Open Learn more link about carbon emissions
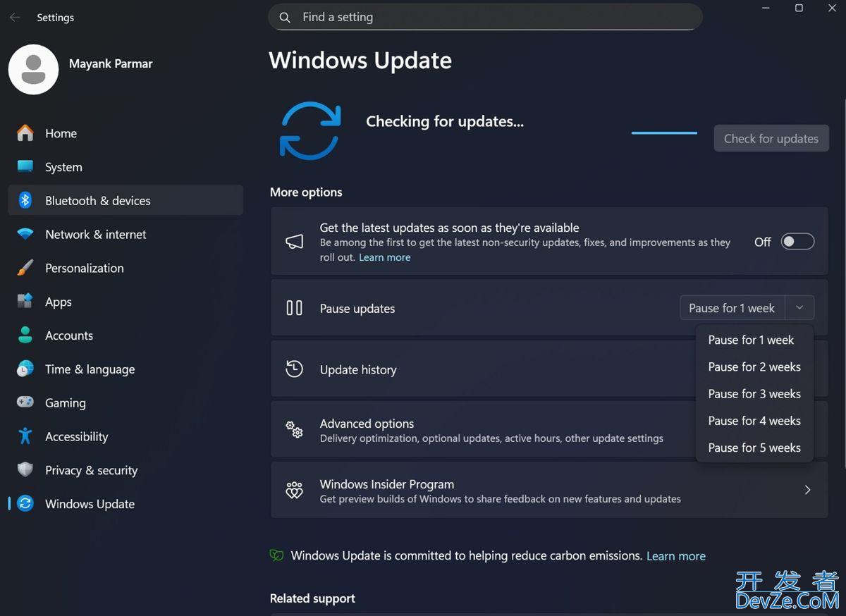The height and width of the screenshot is (616, 846). [x=676, y=556]
